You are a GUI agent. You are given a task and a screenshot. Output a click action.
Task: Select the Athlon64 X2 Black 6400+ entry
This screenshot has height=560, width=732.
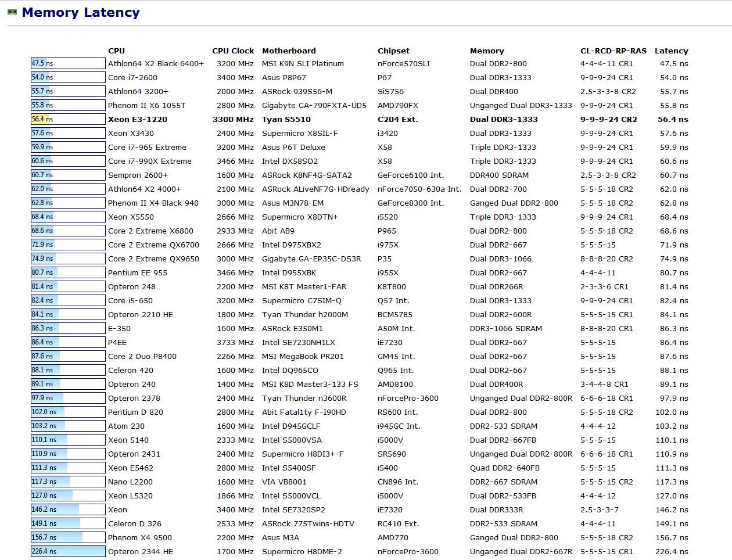point(156,63)
